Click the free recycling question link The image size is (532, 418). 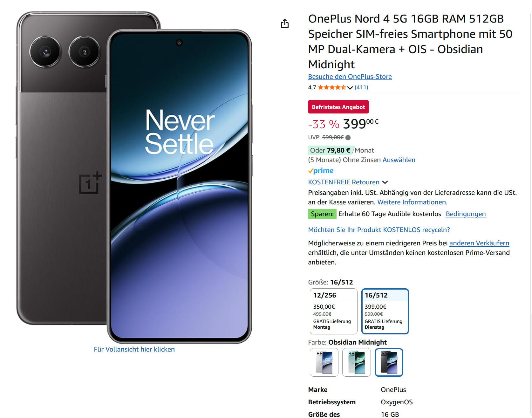(x=379, y=230)
